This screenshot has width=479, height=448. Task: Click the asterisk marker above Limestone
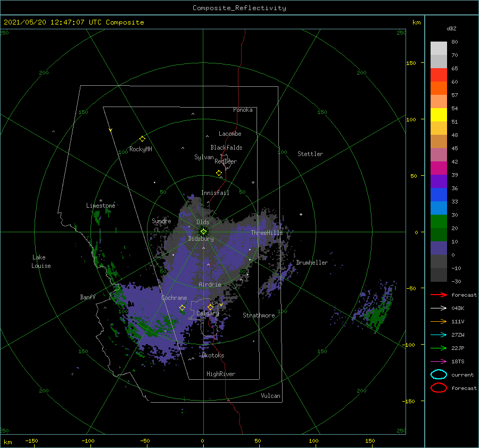point(101,201)
